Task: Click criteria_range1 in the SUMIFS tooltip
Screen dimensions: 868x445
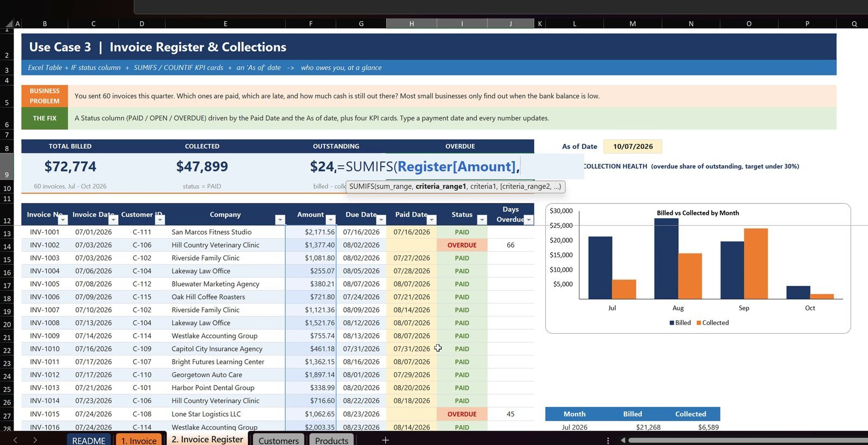Action: pyautogui.click(x=441, y=186)
